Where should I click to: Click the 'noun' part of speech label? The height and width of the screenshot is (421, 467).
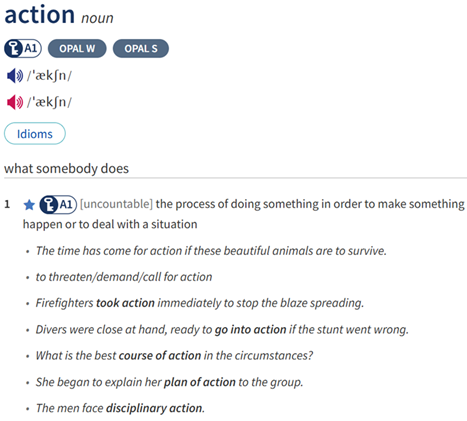(97, 18)
